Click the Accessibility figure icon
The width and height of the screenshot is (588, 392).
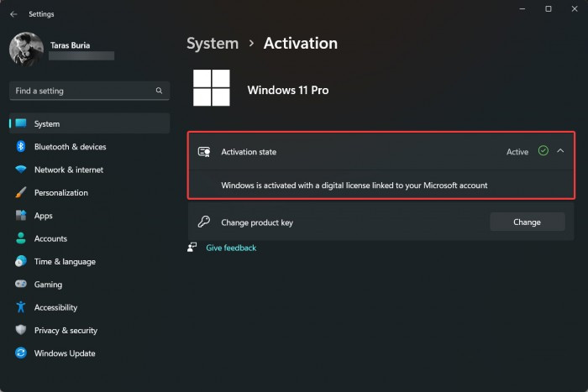tap(21, 307)
